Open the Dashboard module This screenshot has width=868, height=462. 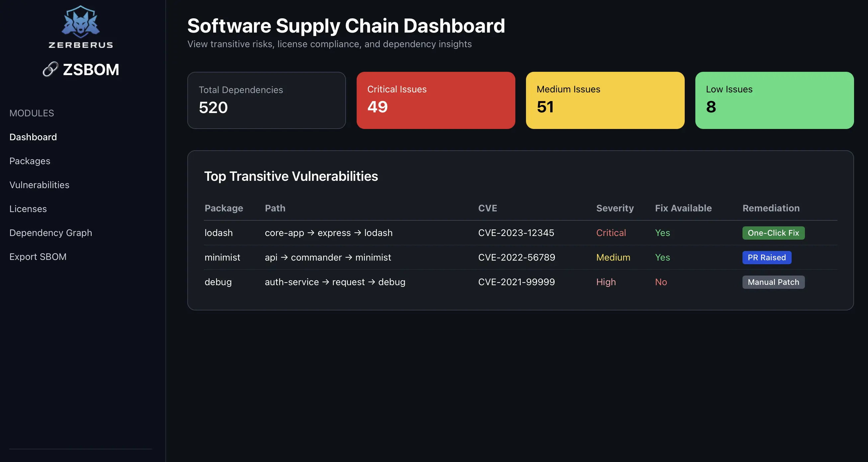[33, 137]
